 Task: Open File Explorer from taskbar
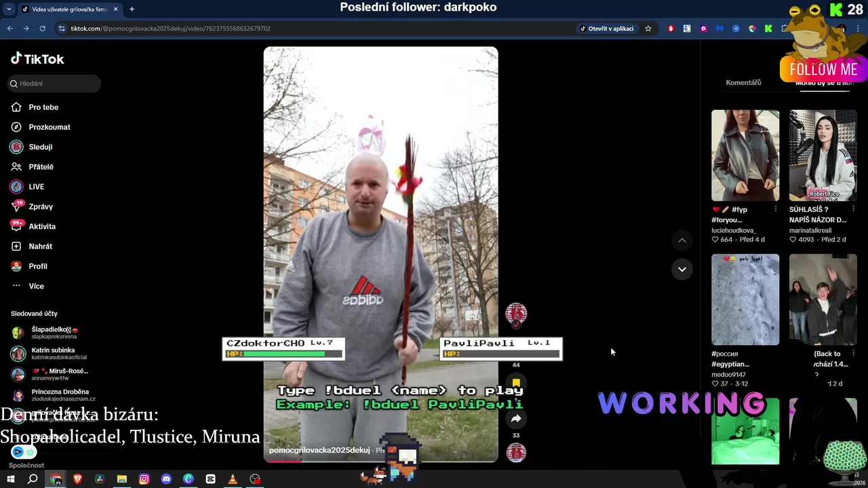122,479
